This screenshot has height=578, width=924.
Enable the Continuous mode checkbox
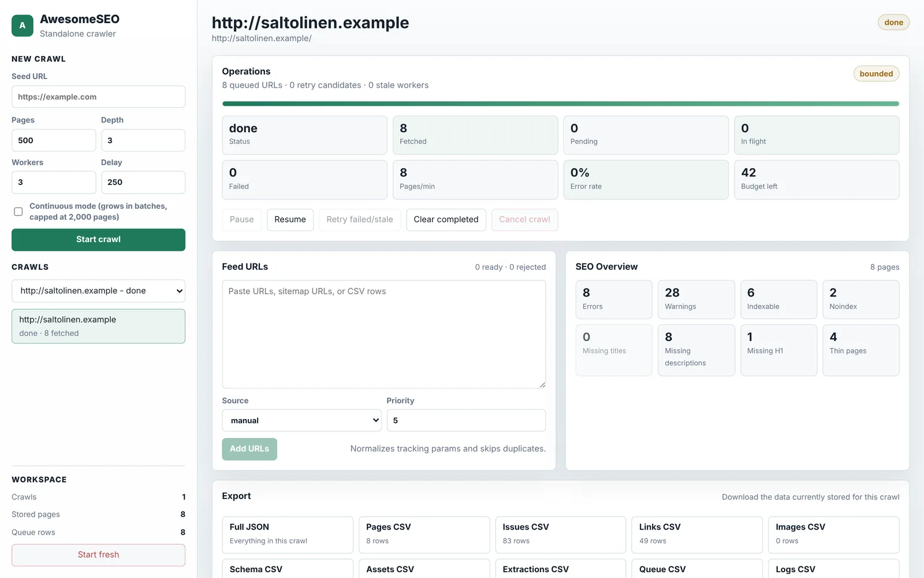pyautogui.click(x=18, y=212)
